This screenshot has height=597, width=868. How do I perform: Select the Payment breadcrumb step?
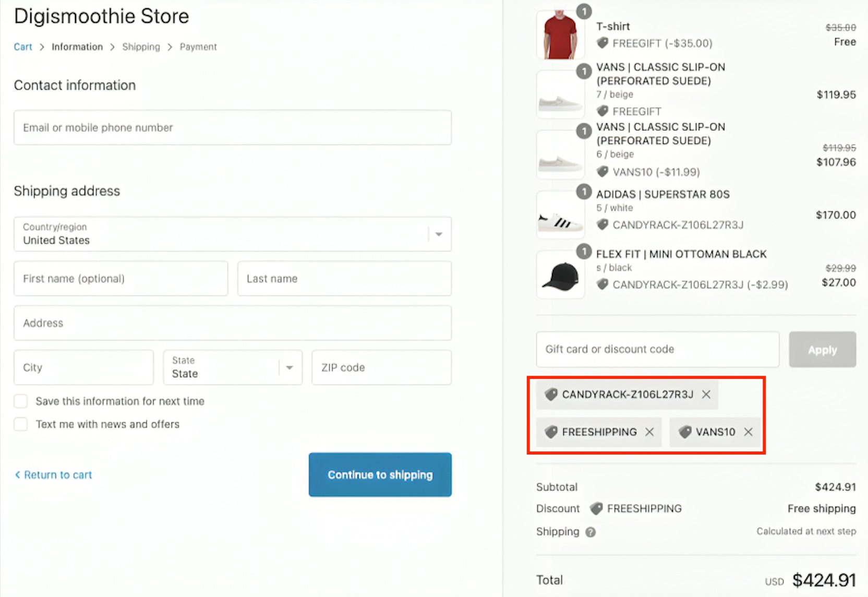coord(198,47)
